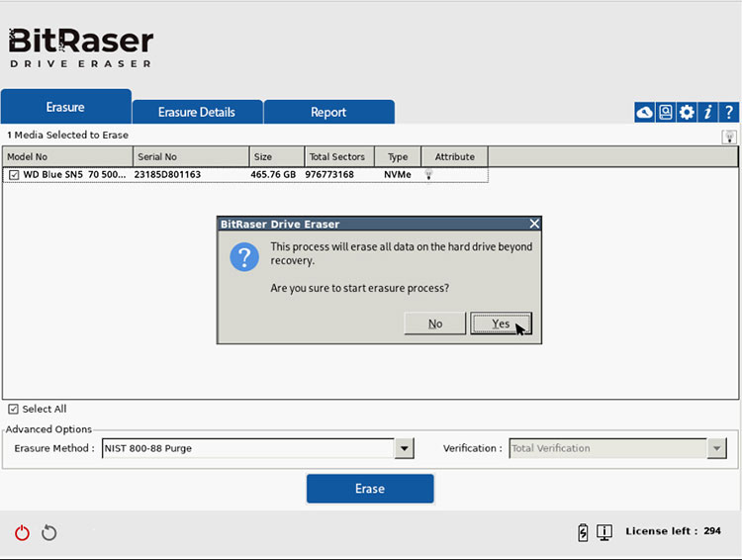Open the system information monitor icon

point(604,532)
